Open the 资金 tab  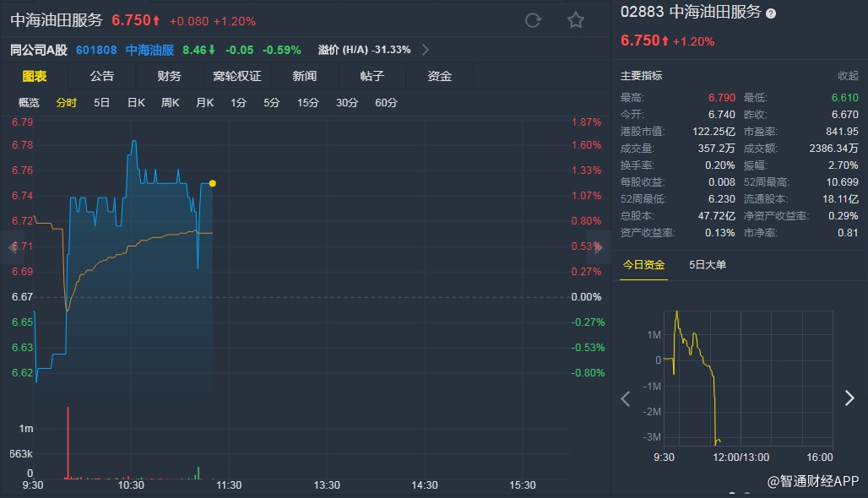tap(440, 76)
